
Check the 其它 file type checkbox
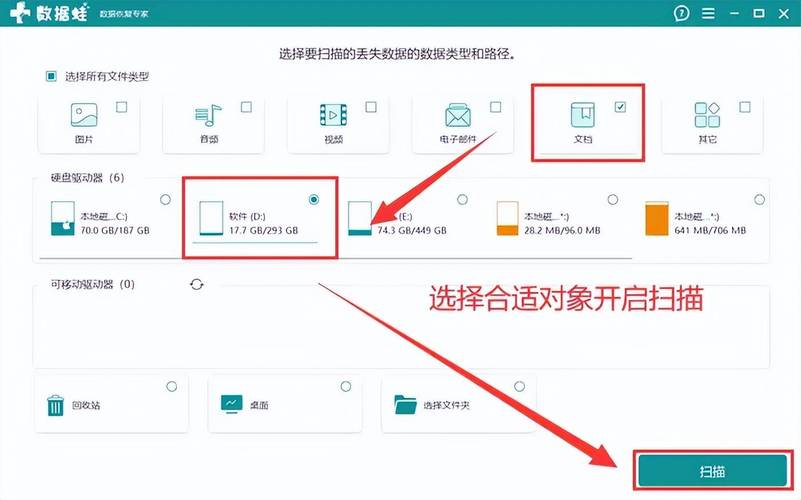point(745,107)
